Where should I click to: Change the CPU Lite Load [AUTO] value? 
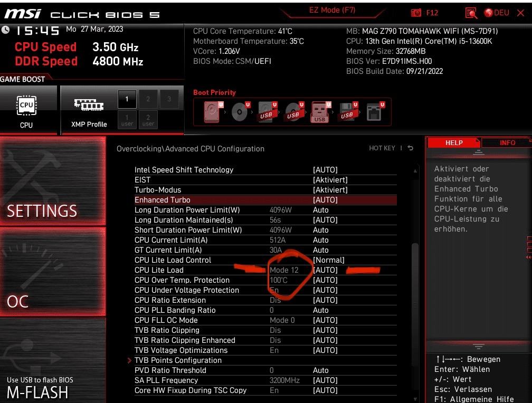click(x=325, y=270)
